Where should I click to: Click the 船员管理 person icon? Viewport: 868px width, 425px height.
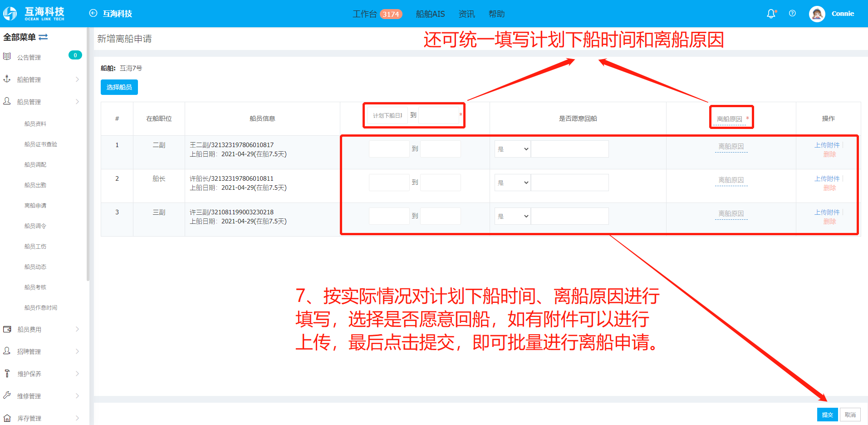pyautogui.click(x=7, y=101)
